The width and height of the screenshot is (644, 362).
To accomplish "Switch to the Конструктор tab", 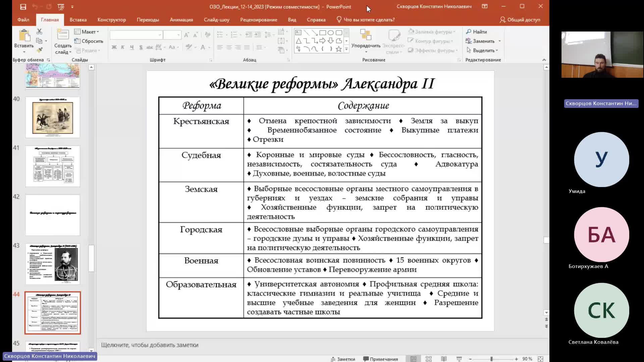I will tap(112, 20).
